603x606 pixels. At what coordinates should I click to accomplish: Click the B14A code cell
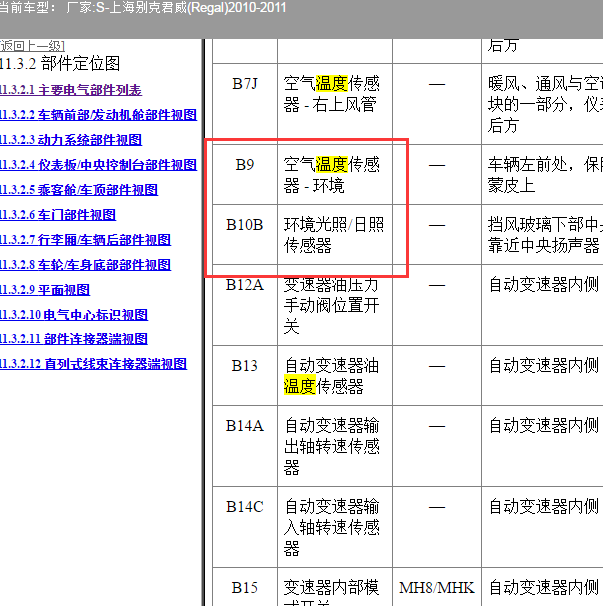245,446
